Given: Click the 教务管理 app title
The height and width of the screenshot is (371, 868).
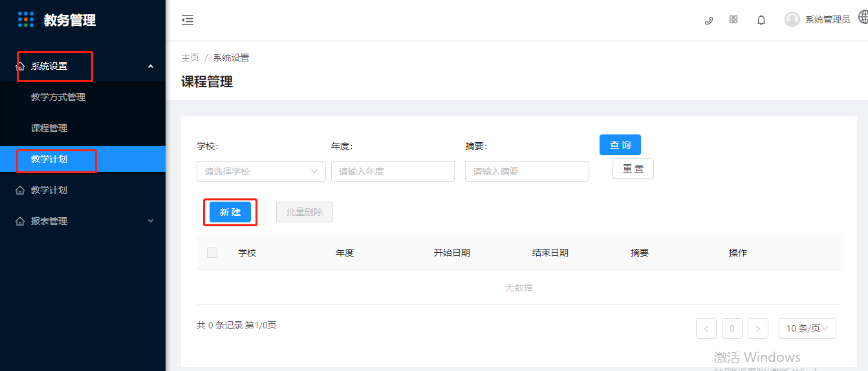Looking at the screenshot, I should click(x=70, y=20).
